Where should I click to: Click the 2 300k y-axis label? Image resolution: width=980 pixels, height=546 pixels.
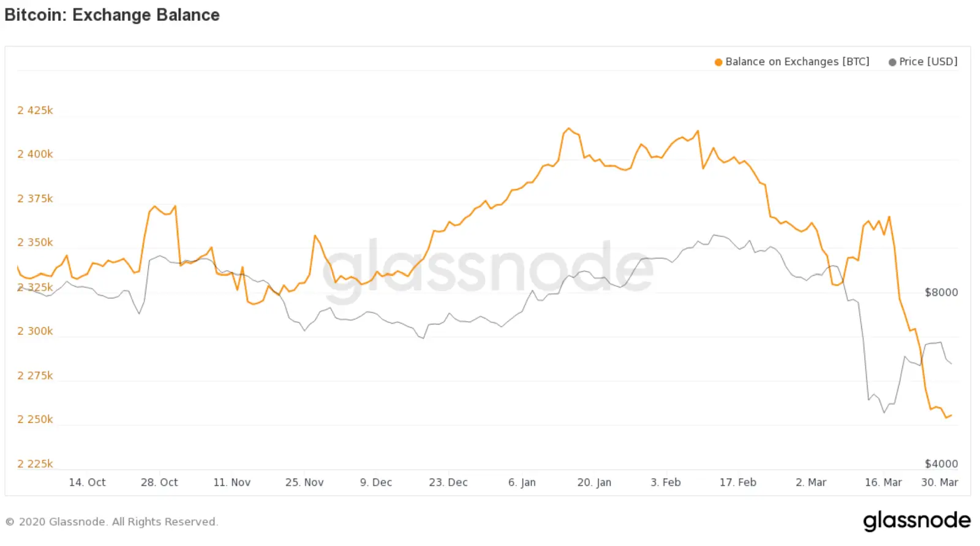coord(35,331)
